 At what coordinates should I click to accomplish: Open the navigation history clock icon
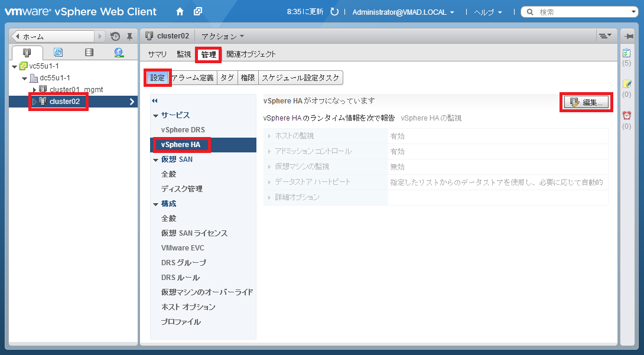coord(115,37)
